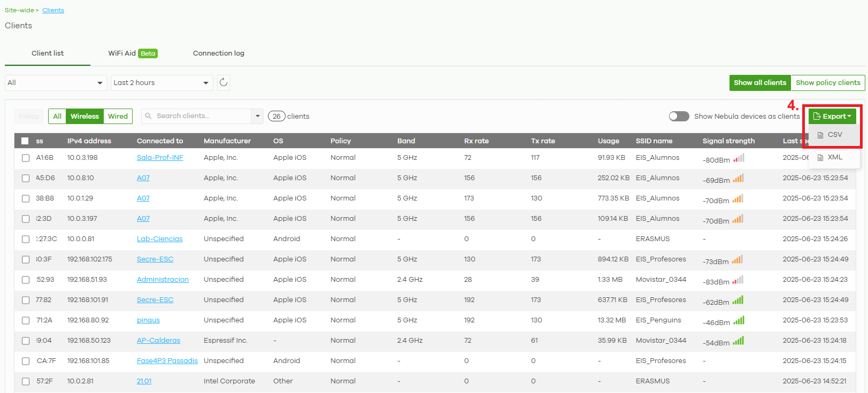Select the Wireless filter
Viewport: 868px width, 393px height.
(x=85, y=116)
